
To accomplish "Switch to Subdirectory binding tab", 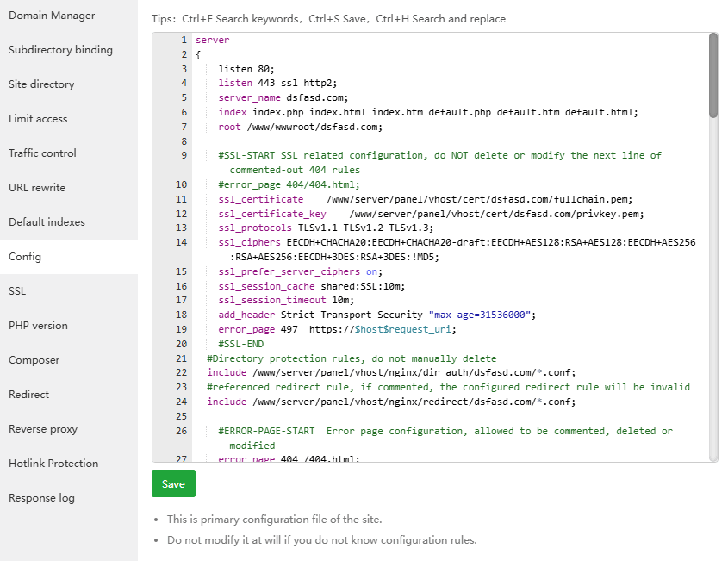I will click(60, 50).
